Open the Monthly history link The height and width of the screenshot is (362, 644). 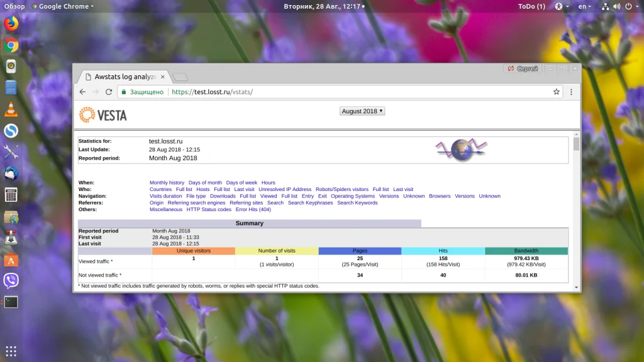167,183
